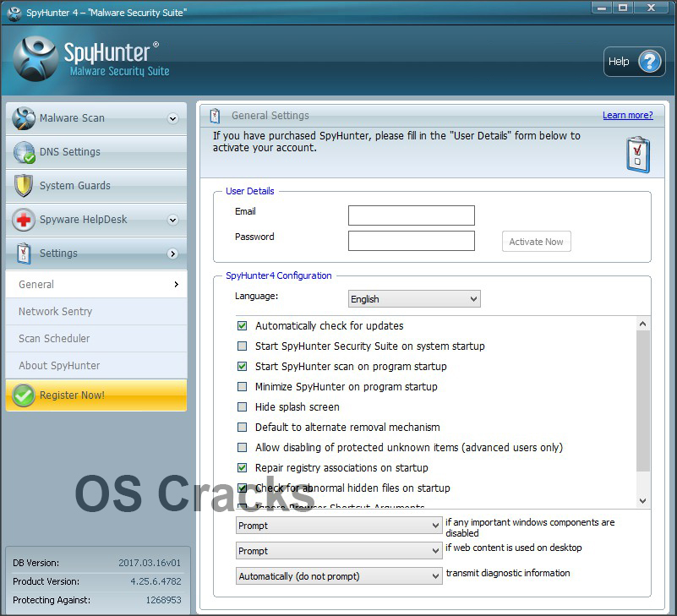
Task: Toggle Automatically check for updates checkbox
Action: 243,326
